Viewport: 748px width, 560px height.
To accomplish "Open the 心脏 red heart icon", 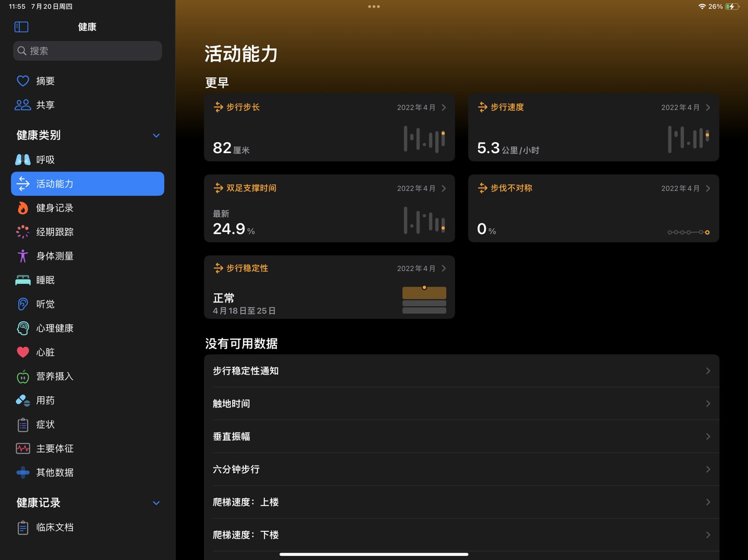I will [x=23, y=352].
